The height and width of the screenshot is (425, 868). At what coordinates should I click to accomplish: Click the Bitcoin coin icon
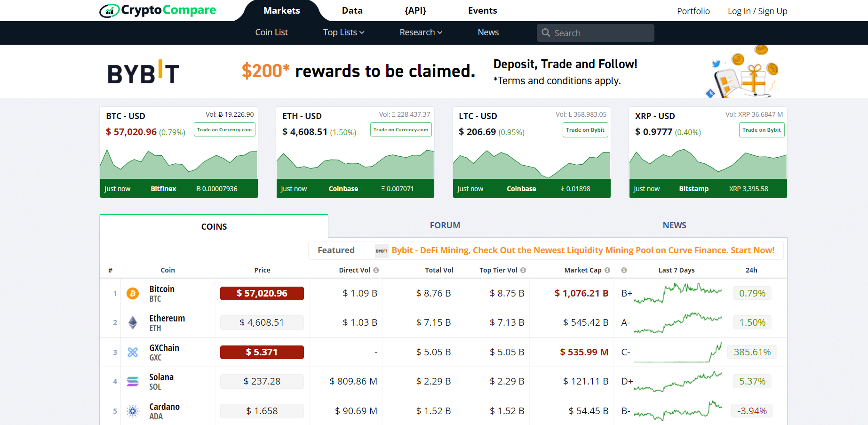[133, 294]
